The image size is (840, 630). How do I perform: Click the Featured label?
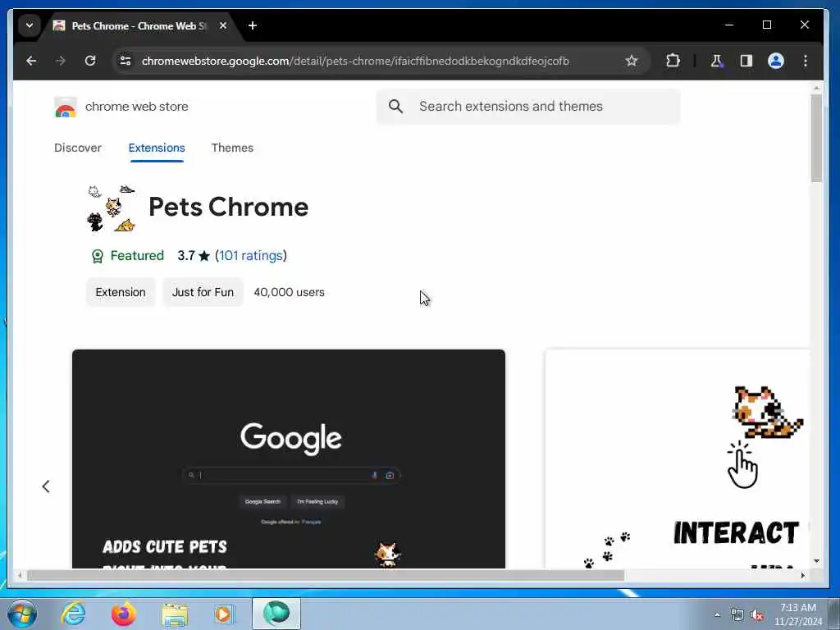137,256
